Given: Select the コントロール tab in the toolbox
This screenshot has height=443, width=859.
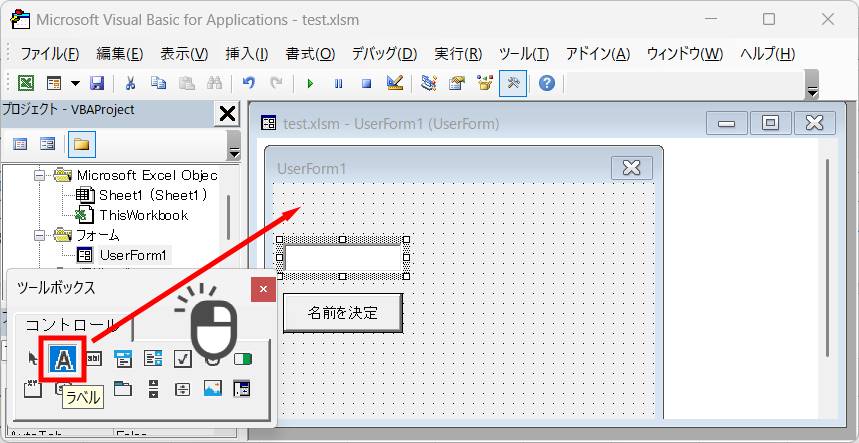Looking at the screenshot, I should (71, 325).
